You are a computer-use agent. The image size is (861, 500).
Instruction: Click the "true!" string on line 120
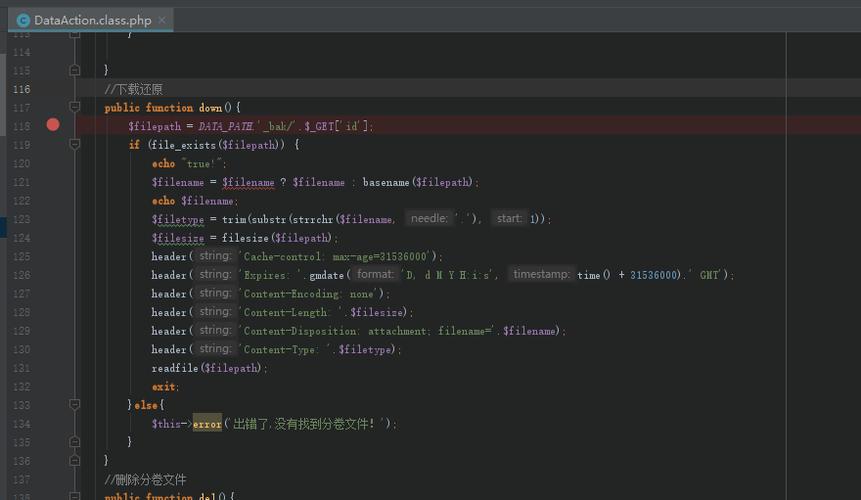point(202,164)
